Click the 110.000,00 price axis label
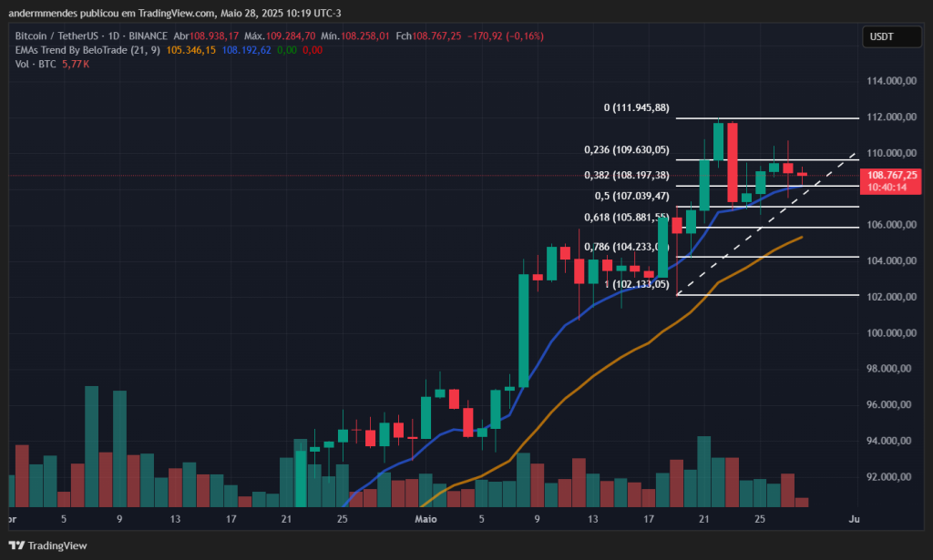The height and width of the screenshot is (560, 933). click(891, 153)
